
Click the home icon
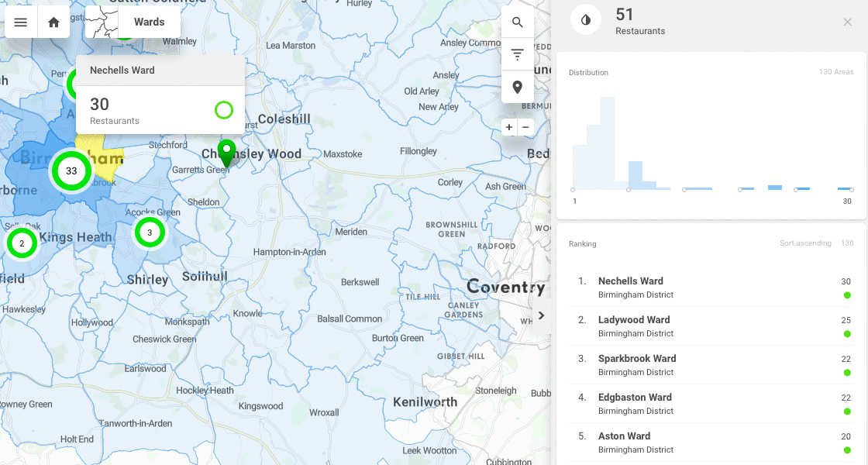pyautogui.click(x=53, y=22)
